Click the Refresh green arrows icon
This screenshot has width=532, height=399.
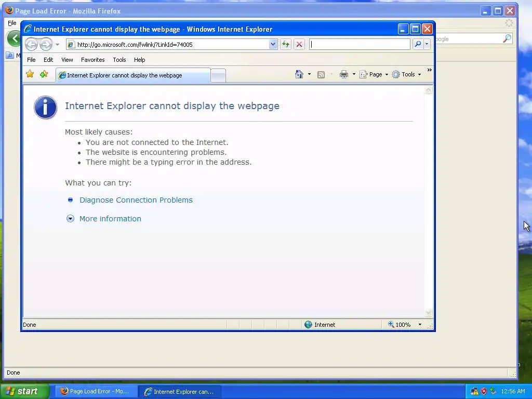pyautogui.click(x=286, y=45)
